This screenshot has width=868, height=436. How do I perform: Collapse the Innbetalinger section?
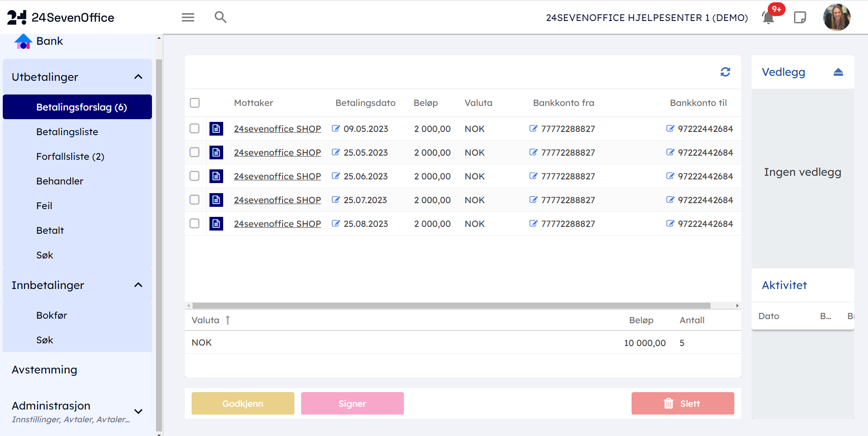tap(138, 285)
